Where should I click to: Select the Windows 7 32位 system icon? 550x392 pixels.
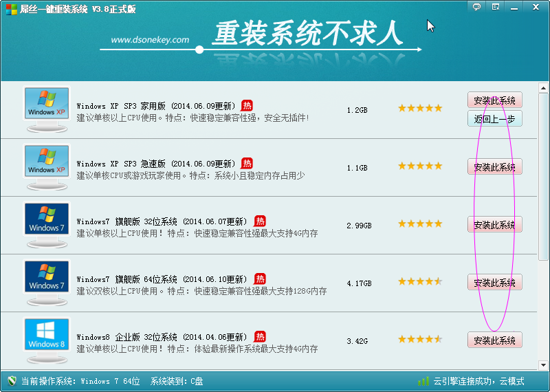point(47,221)
